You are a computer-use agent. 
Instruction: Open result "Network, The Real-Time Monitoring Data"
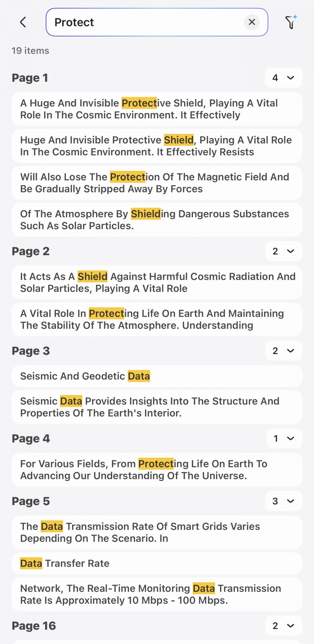click(157, 594)
